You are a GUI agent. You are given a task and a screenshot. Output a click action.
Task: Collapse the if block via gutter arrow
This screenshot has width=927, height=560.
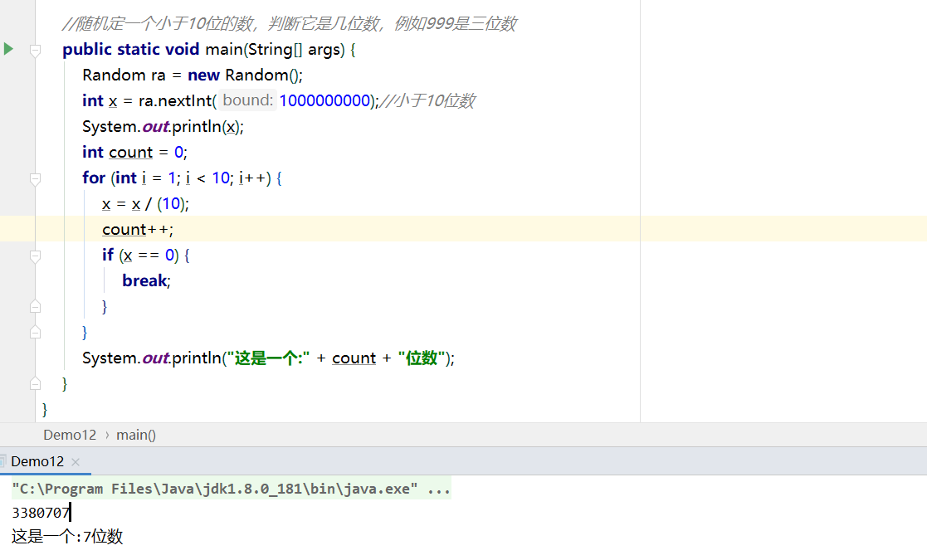35,255
